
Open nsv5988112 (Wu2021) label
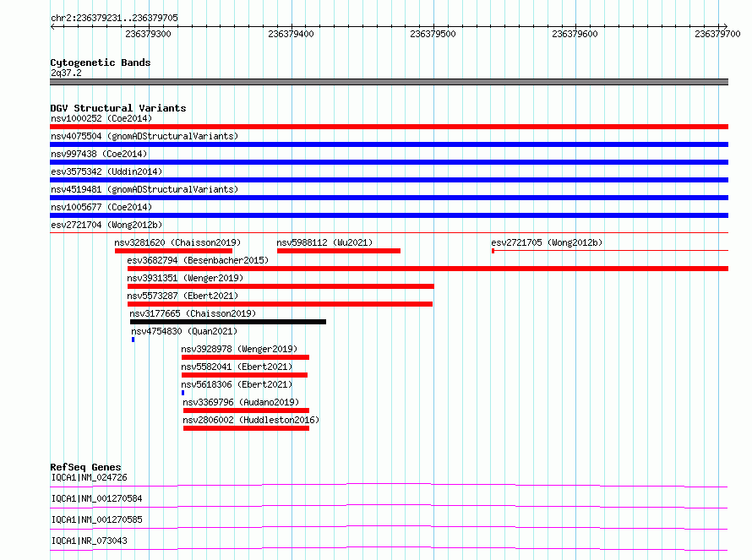(324, 242)
